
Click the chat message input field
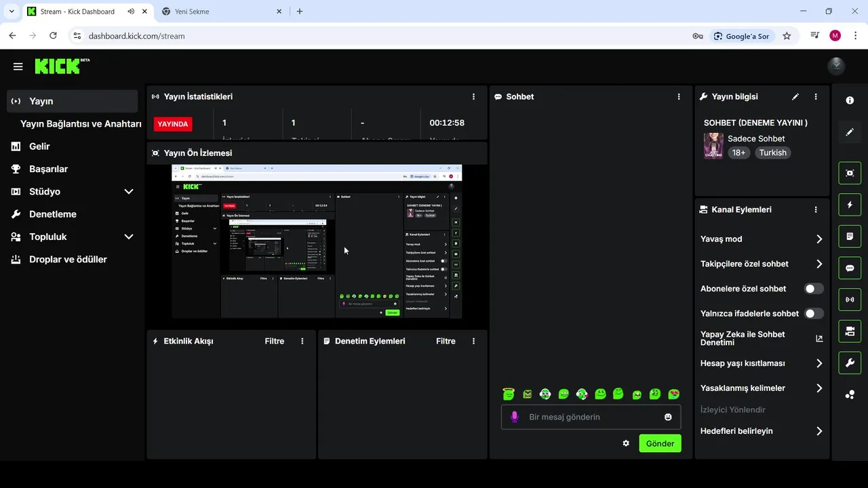[591, 417]
